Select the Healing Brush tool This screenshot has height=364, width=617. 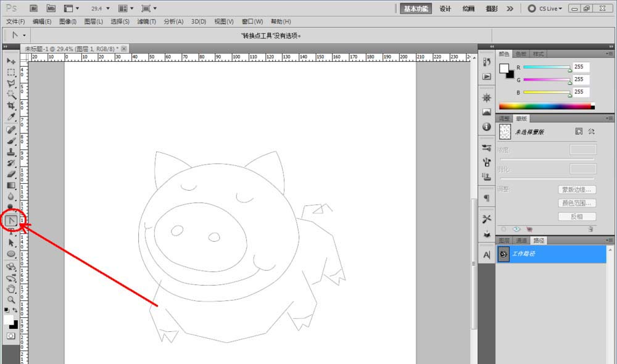pos(11,130)
